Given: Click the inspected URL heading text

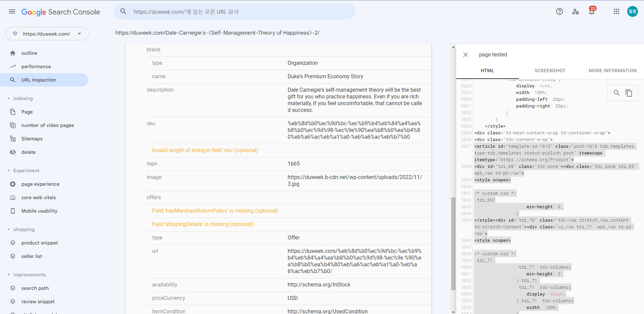Looking at the screenshot, I should 217,33.
